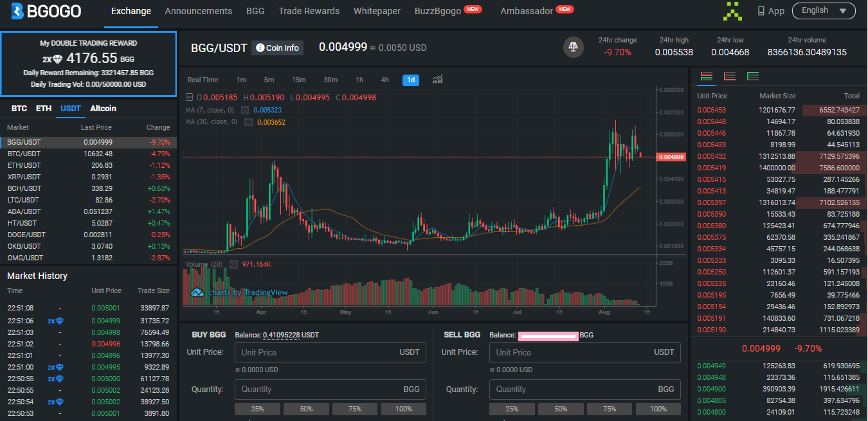This screenshot has width=868, height=421.
Task: Open the English language dropdown
Action: [823, 10]
